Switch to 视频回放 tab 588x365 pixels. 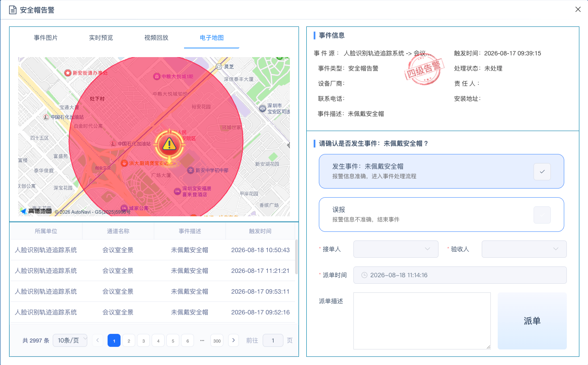(156, 38)
